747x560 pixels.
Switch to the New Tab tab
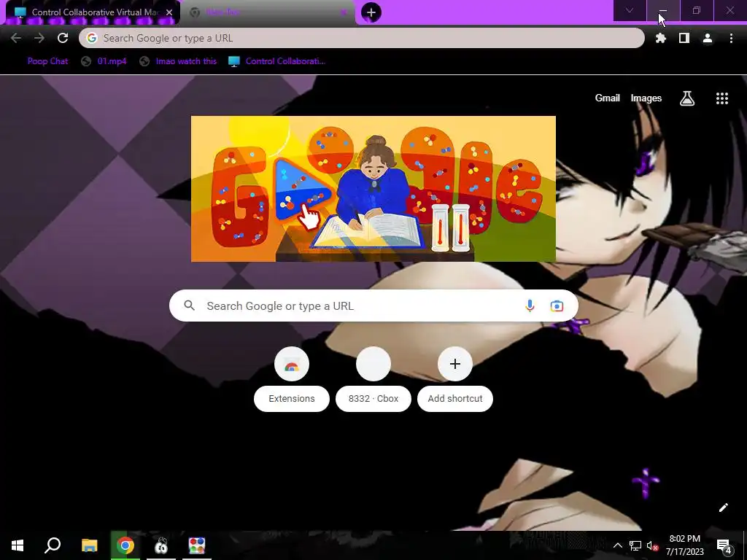tap(268, 12)
